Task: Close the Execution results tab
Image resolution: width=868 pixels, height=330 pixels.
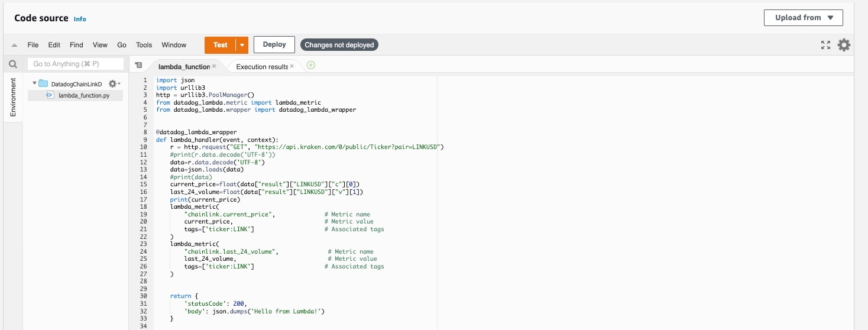Action: (292, 66)
